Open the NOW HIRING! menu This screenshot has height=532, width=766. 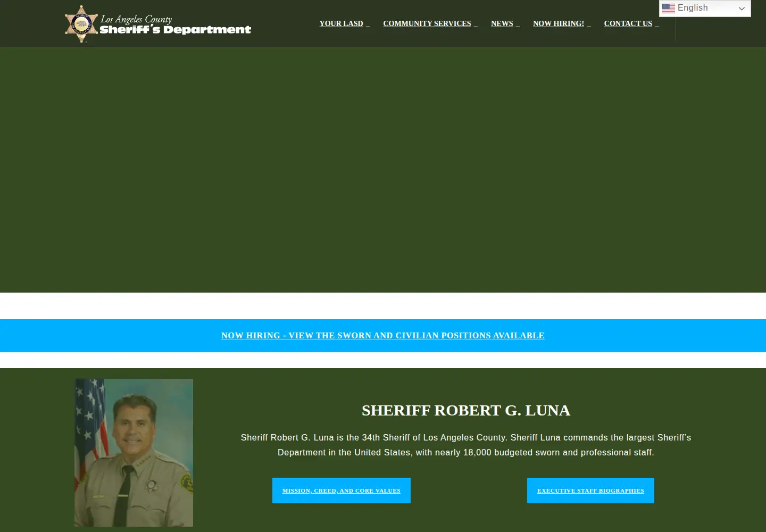click(562, 23)
